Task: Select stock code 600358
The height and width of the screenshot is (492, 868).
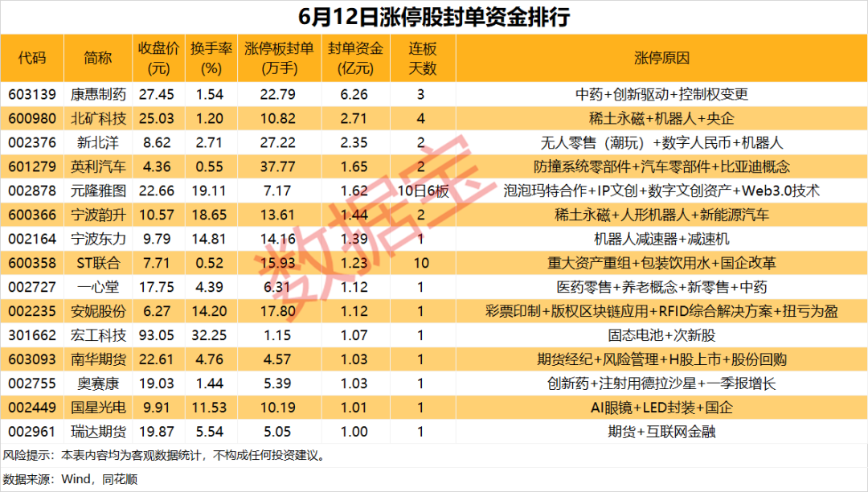Action: click(32, 263)
